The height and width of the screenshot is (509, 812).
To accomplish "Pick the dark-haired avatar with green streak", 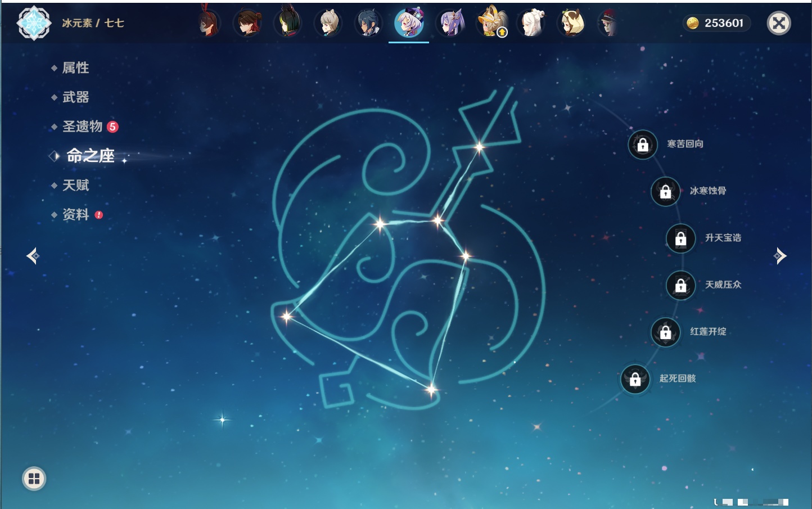I will click(x=288, y=23).
